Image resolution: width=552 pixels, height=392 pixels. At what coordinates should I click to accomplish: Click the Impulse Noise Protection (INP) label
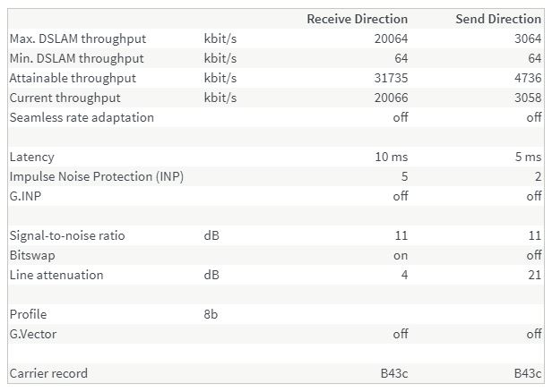[97, 176]
